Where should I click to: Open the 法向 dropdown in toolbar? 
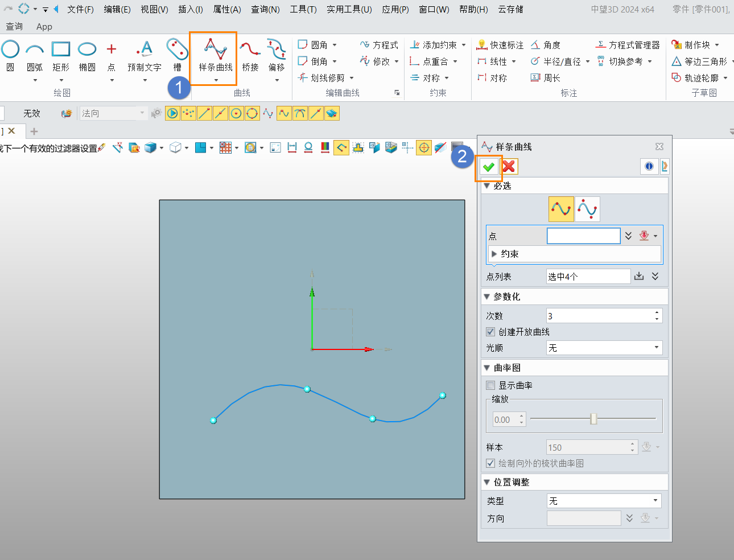[x=113, y=113]
